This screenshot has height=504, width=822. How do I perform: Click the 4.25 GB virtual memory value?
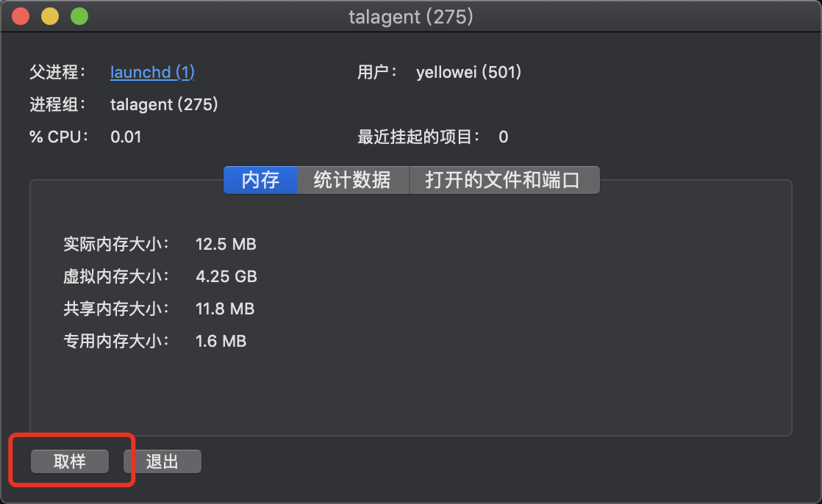(226, 277)
